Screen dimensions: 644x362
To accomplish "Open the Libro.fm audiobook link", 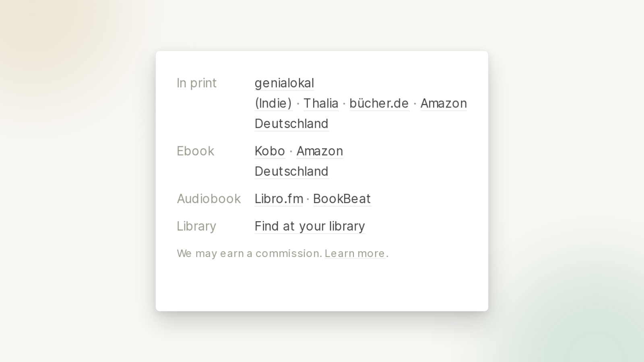I will [279, 199].
